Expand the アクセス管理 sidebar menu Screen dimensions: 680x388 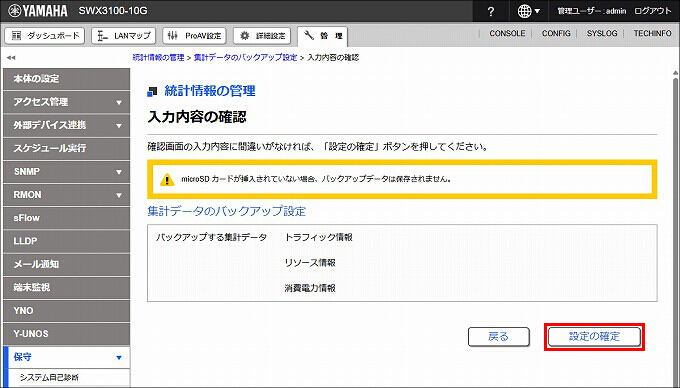click(66, 102)
